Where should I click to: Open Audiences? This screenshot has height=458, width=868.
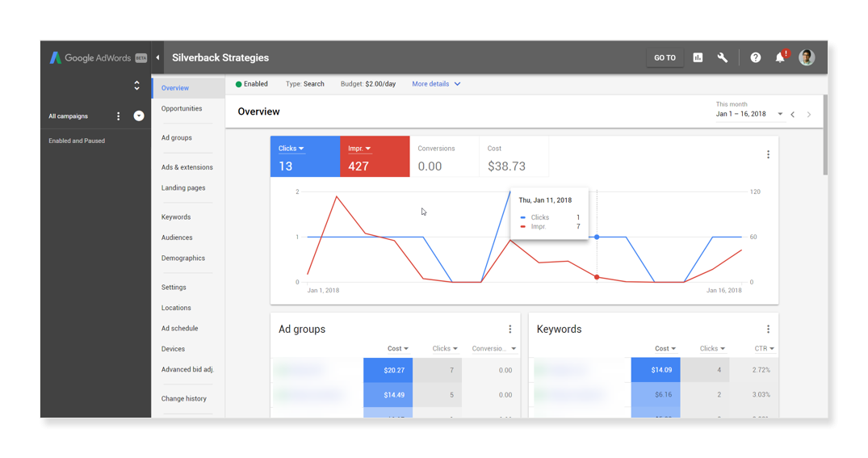coord(177,237)
